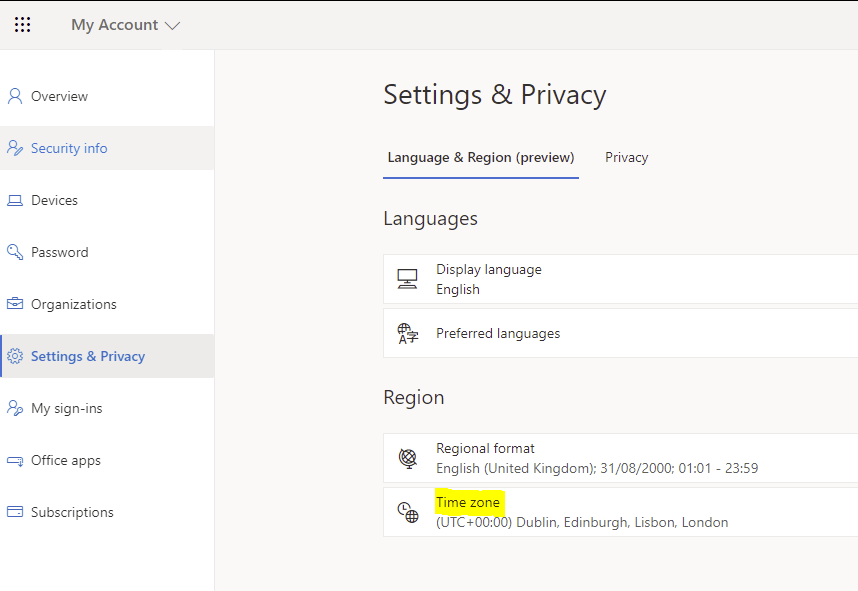
Task: Click the Languages section heading
Action: pos(431,219)
